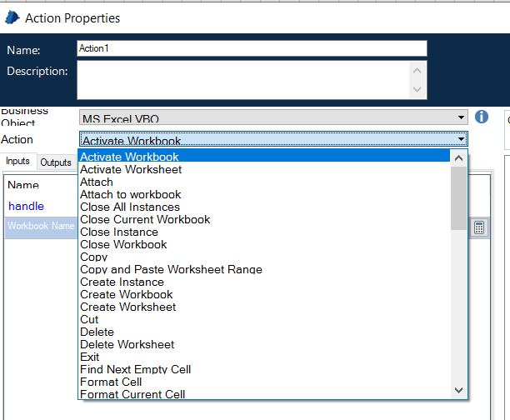The width and height of the screenshot is (510, 420).
Task: Select the Workbook Name input row
Action: [x=41, y=226]
